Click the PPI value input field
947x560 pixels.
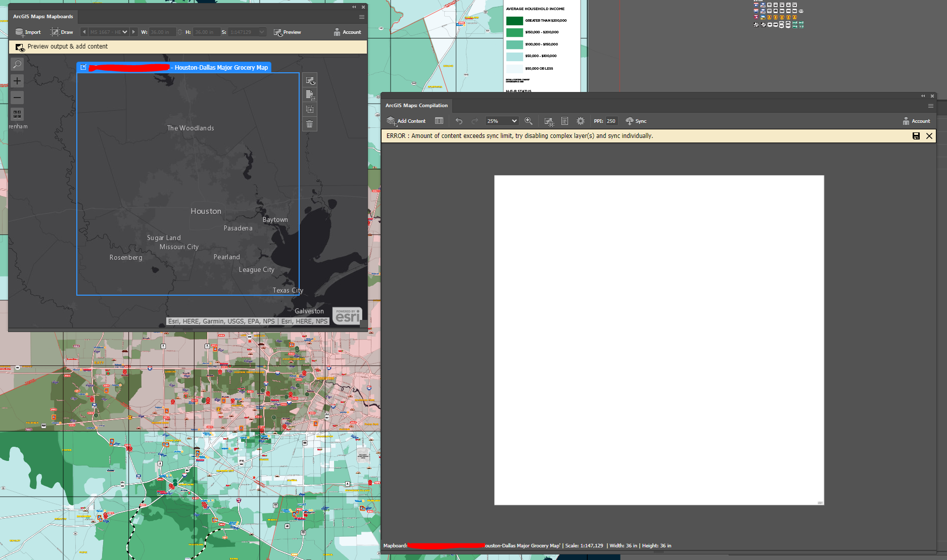(611, 121)
